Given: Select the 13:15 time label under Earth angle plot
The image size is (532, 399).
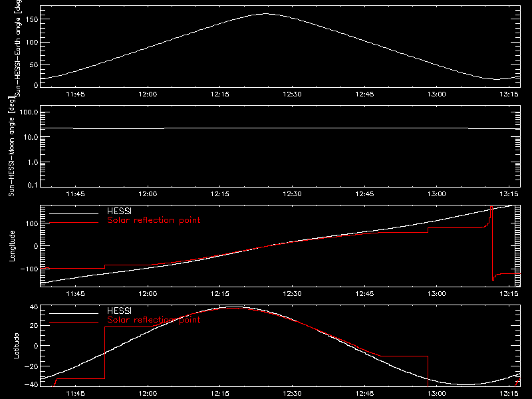Looking at the screenshot, I should 509,94.
